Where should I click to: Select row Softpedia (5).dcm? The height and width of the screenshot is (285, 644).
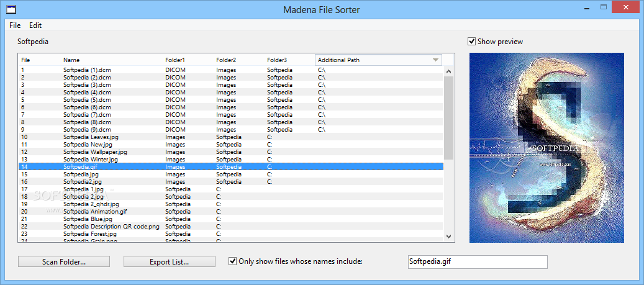pos(231,99)
